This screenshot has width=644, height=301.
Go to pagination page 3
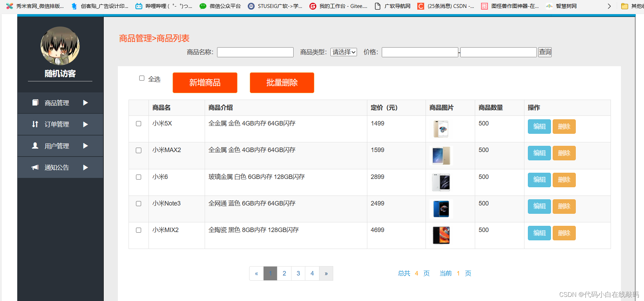pyautogui.click(x=298, y=273)
